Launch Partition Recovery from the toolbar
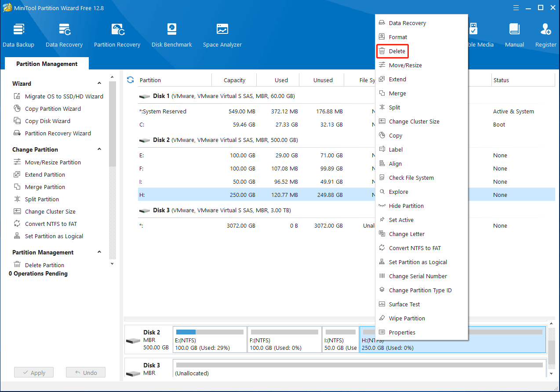The height and width of the screenshot is (392, 560). [117, 35]
